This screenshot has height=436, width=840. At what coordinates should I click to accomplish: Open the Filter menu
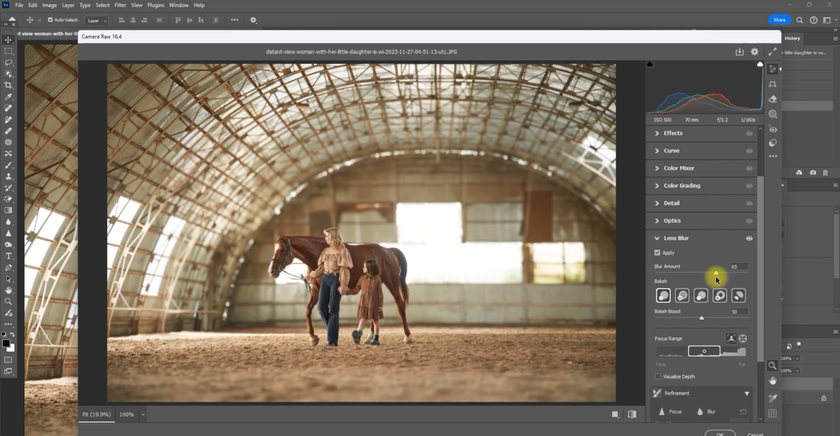click(120, 5)
